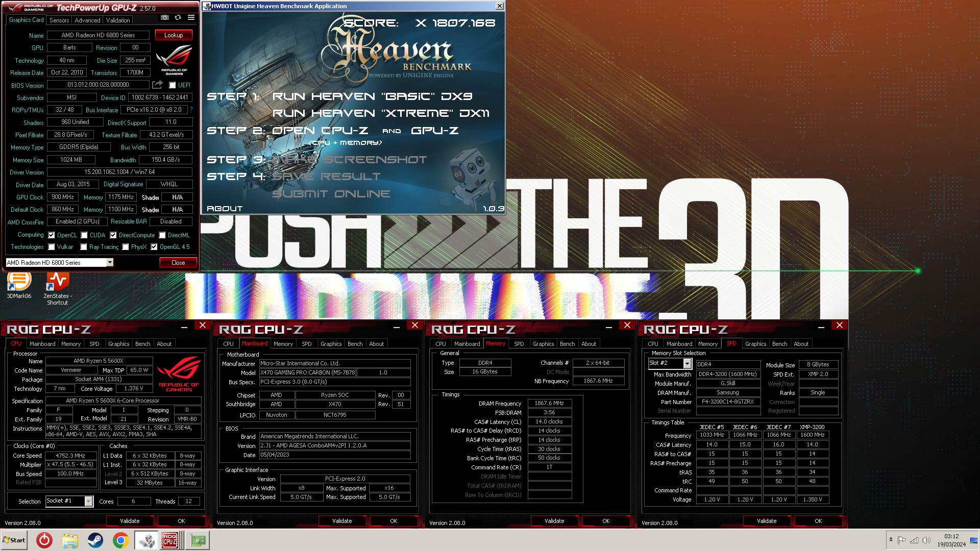The width and height of the screenshot is (980, 551).
Task: Click the Start button
Action: point(14,540)
